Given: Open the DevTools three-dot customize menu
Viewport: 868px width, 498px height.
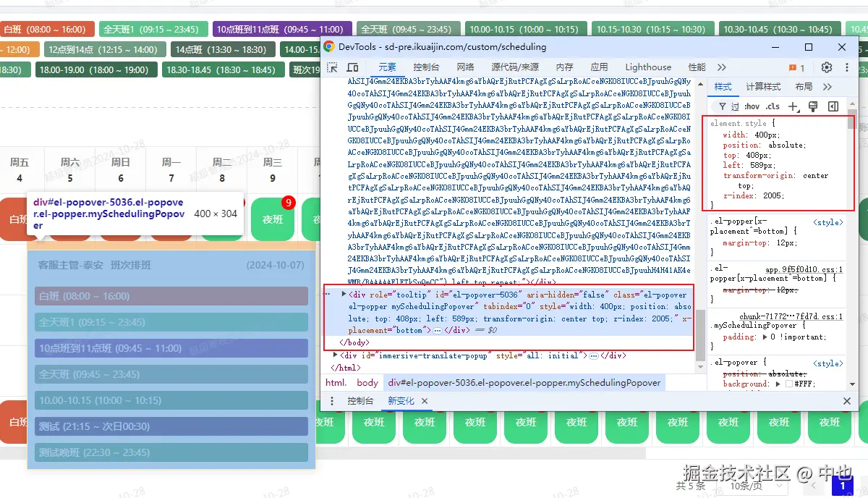Looking at the screenshot, I should [846, 67].
